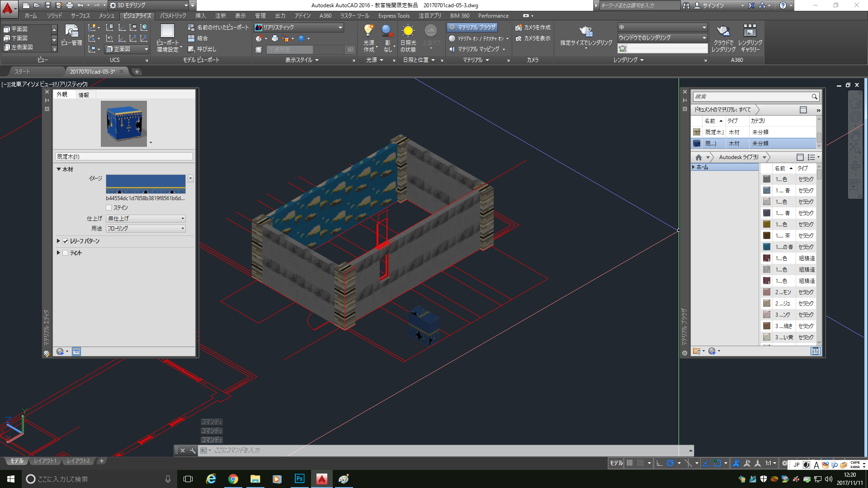868x488 pixels.
Task: Click the first 1...色 ceramic material swatch
Action: click(x=767, y=179)
